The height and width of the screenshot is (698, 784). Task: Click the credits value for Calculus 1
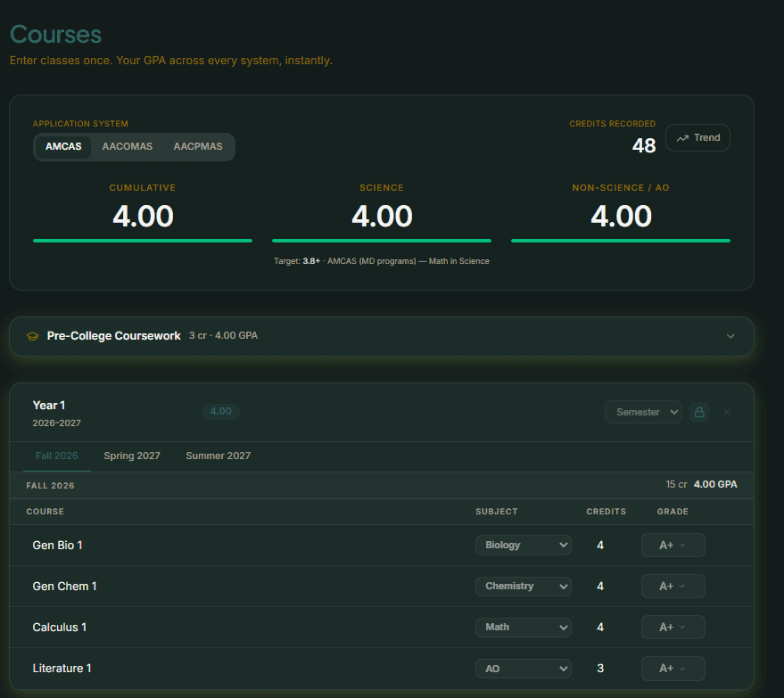600,627
